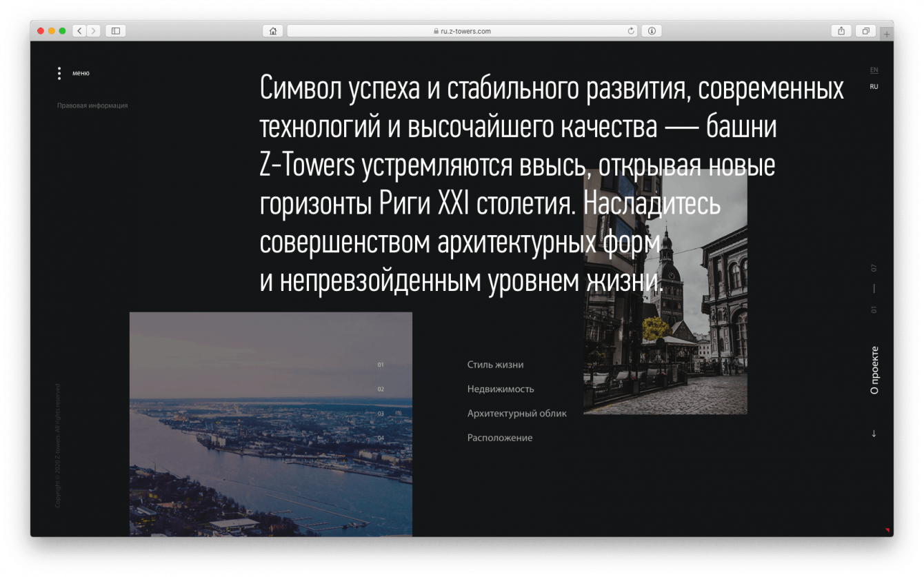Go back with the Safari back arrow
The image size is (924, 577).
coord(79,31)
